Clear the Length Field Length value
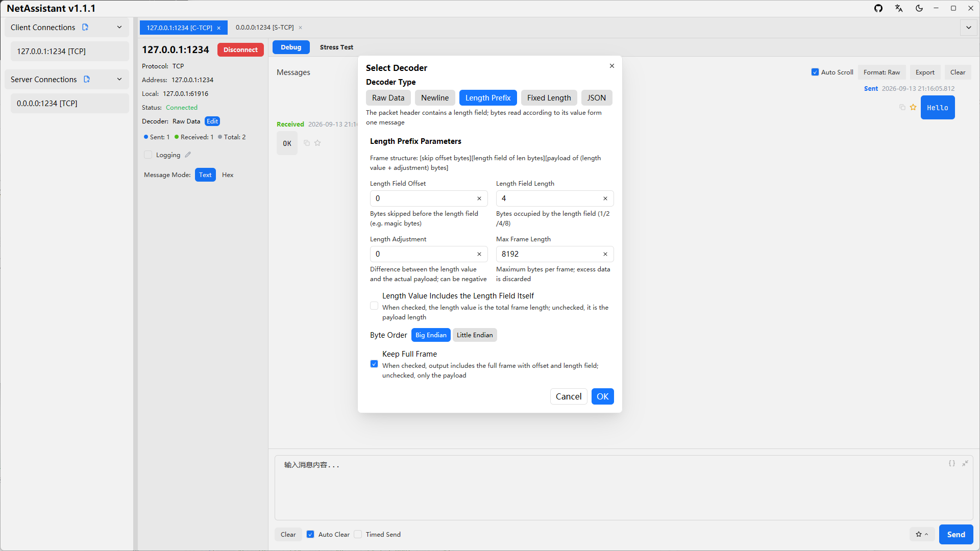980x551 pixels. 605,198
